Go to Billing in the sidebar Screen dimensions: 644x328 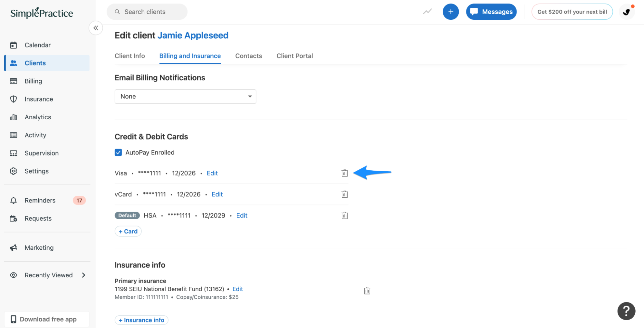(x=33, y=81)
